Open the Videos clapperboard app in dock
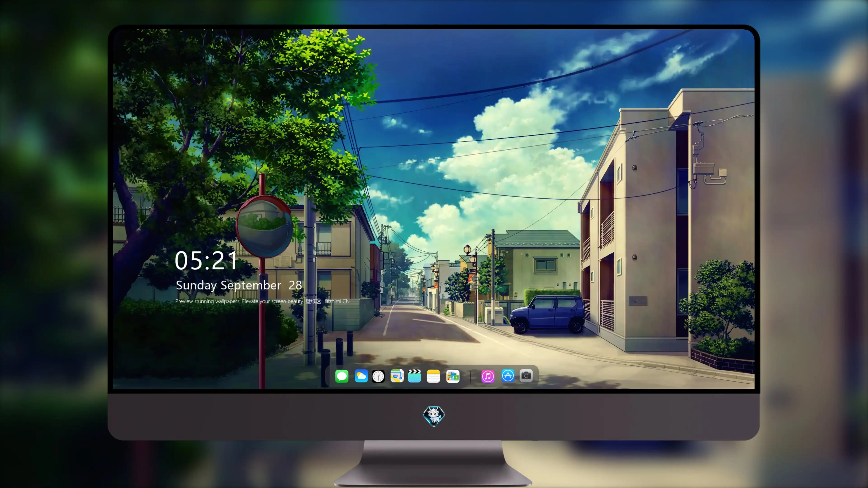868x488 pixels. pyautogui.click(x=415, y=376)
